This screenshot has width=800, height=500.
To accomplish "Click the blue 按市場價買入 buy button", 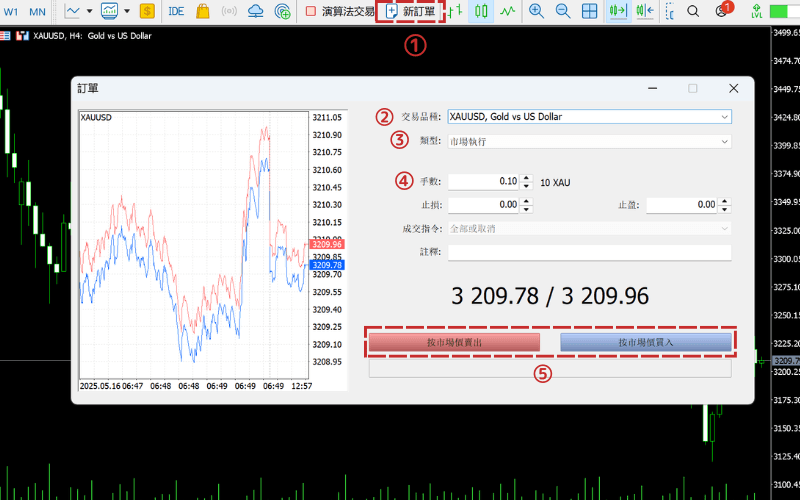I will pyautogui.click(x=646, y=342).
